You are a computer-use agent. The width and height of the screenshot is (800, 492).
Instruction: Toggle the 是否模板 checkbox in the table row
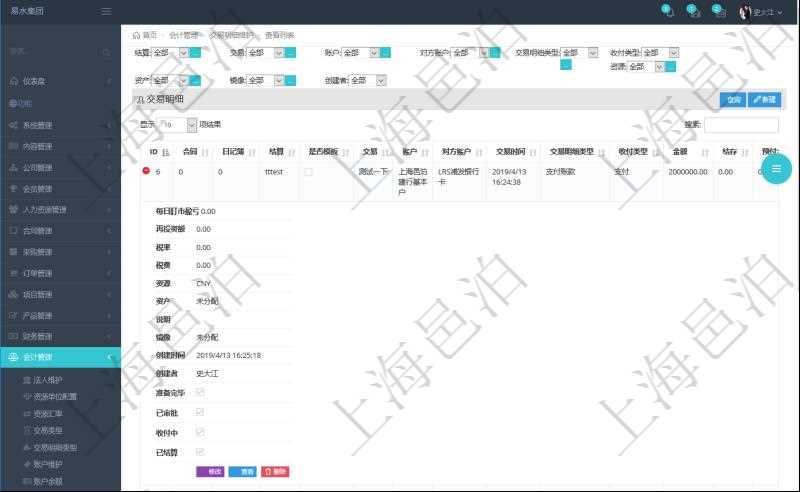click(309, 172)
